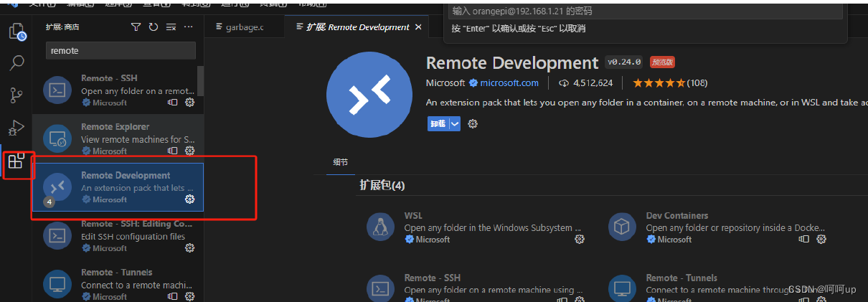Select Remote - SSH: Editing Config extension

[x=118, y=236]
